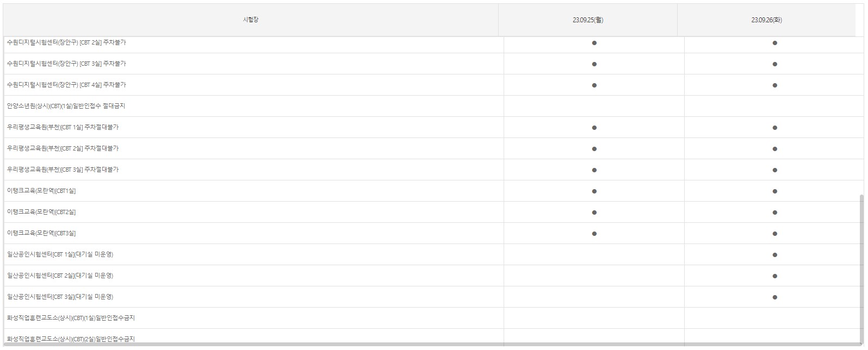Choose 09.25 dot for 우리평생교육원 CBT 2실
The height and width of the screenshot is (350, 868).
coord(594,149)
